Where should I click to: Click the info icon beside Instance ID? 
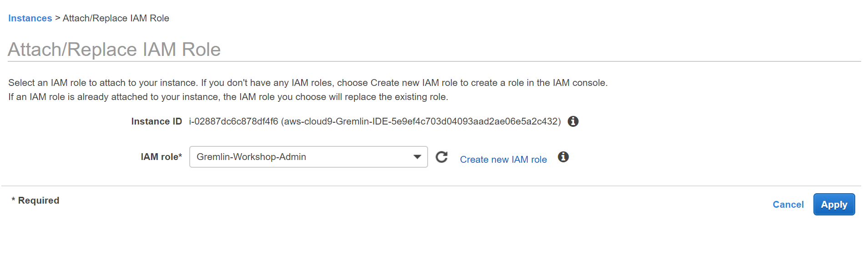click(573, 121)
